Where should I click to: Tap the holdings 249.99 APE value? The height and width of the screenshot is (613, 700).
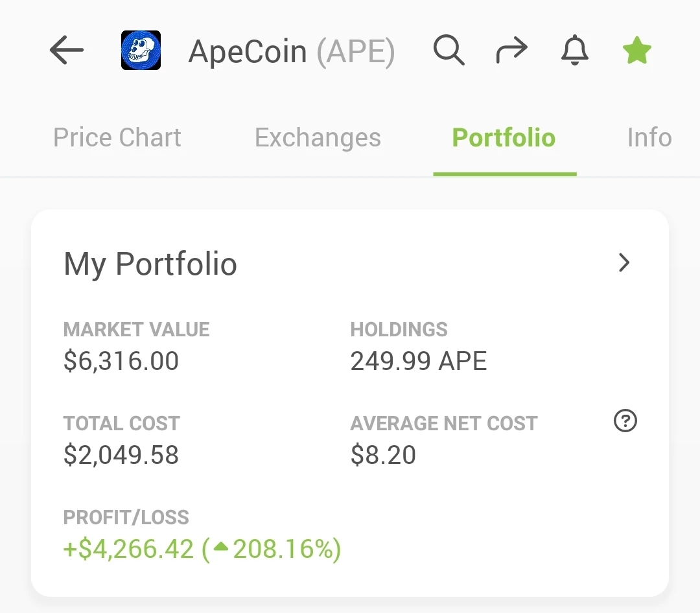(x=418, y=361)
